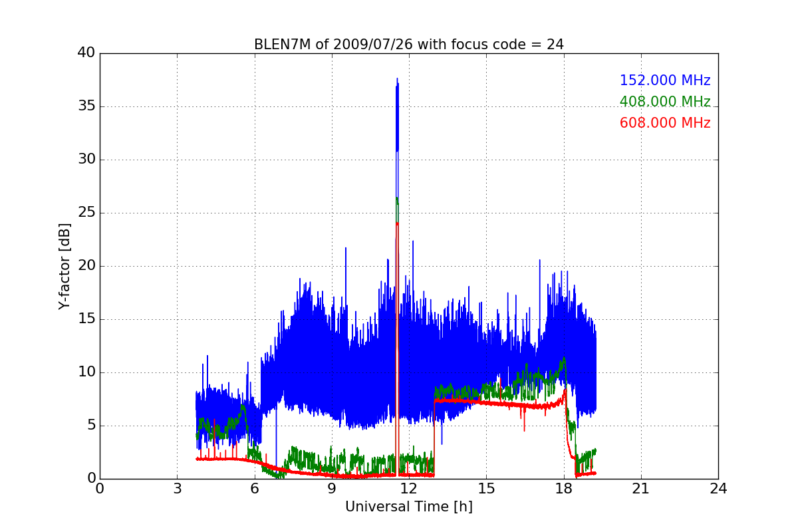Click the y-axis tick label 25
798x532 pixels.
pyautogui.click(x=86, y=213)
